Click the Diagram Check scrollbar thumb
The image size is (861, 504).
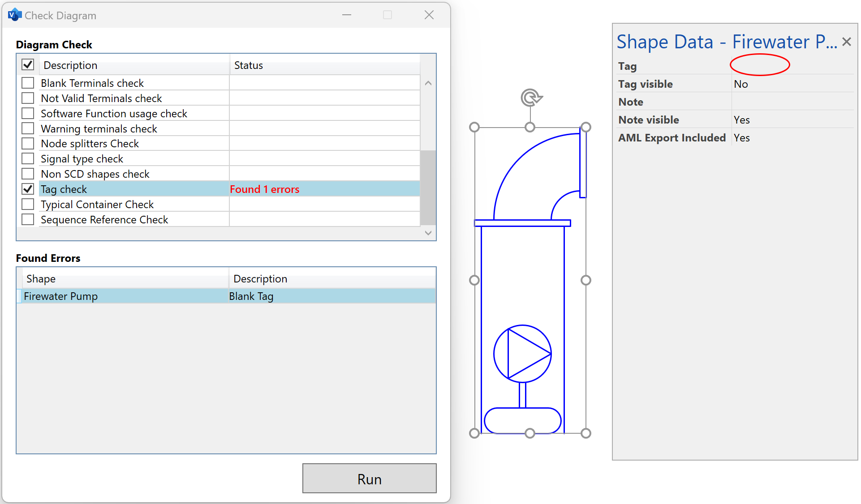click(x=428, y=188)
